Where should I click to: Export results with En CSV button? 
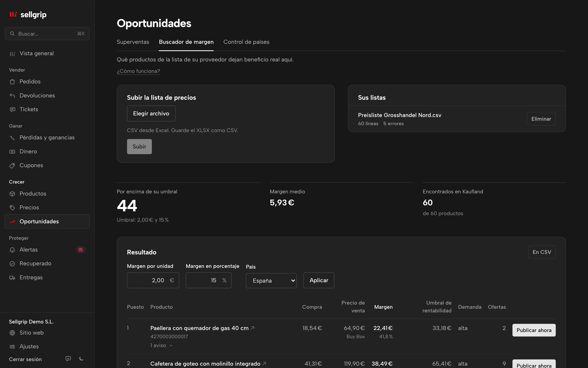(542, 252)
